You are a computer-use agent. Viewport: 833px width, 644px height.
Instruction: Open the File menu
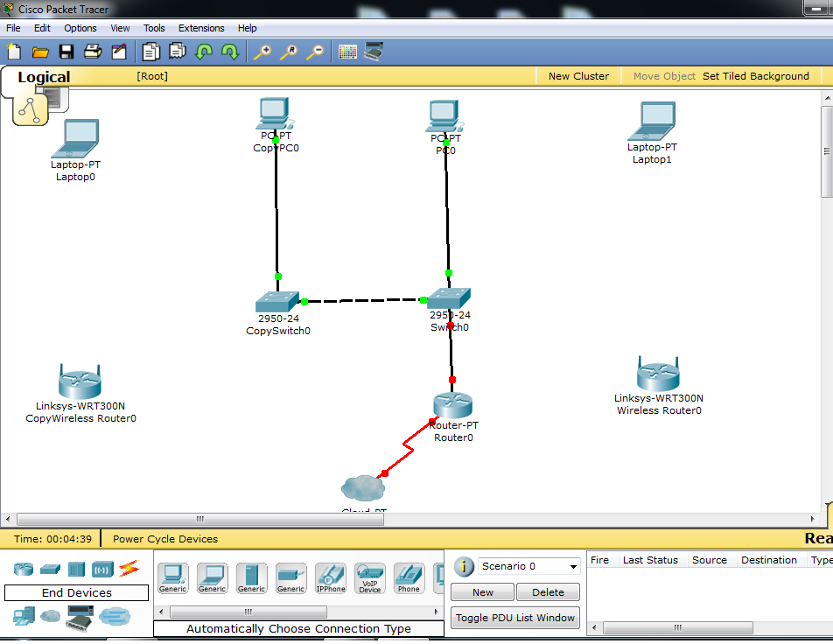(x=13, y=28)
